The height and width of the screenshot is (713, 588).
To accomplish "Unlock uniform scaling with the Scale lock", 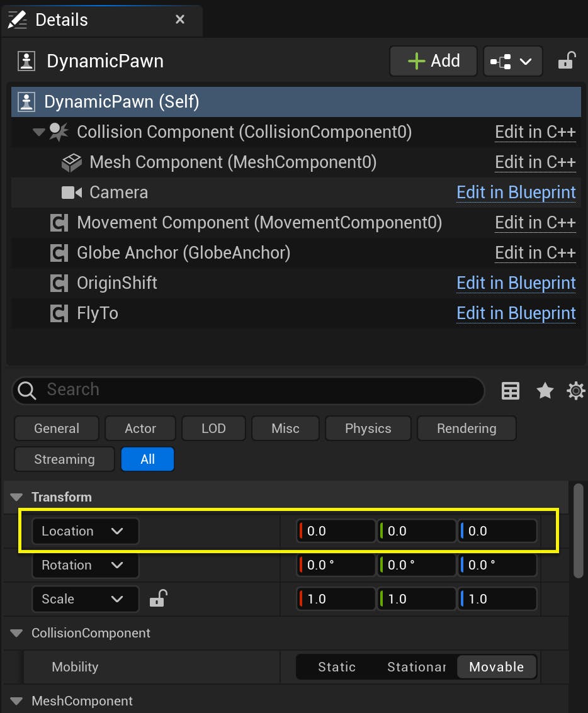I will (158, 598).
